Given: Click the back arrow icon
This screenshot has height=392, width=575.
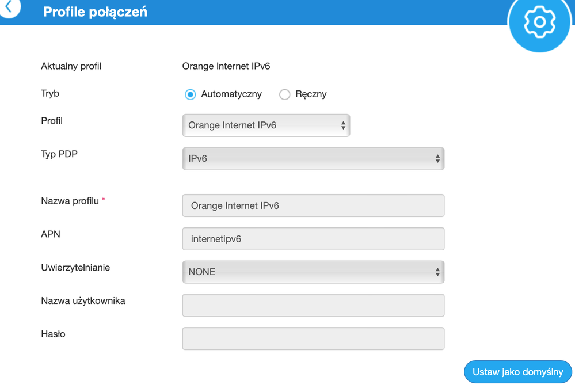Looking at the screenshot, I should coord(9,7).
